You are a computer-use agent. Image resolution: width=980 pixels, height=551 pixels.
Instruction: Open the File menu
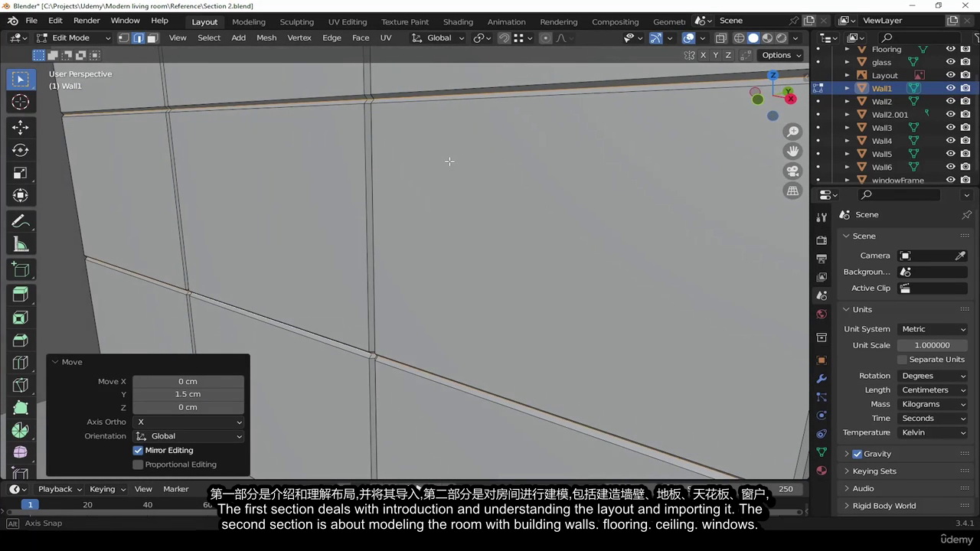click(31, 21)
